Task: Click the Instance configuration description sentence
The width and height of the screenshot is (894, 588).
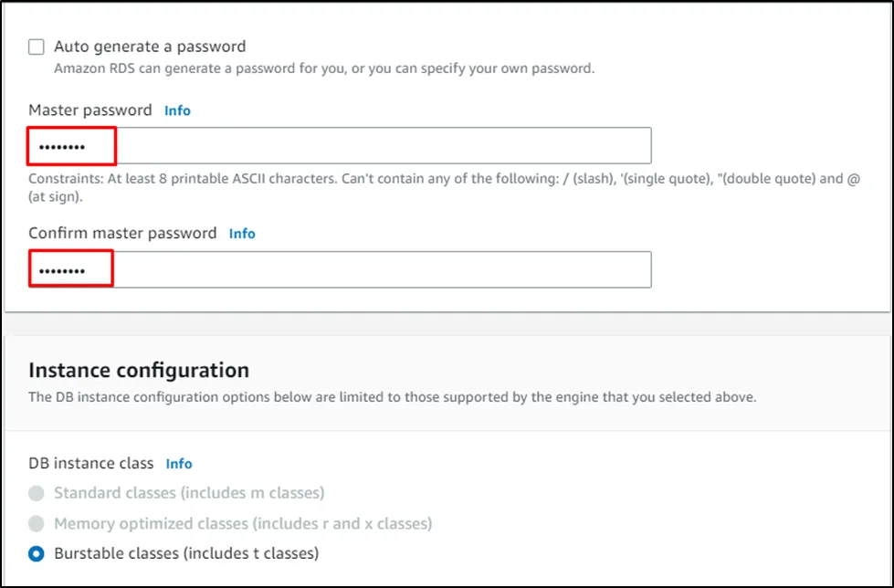Action: pos(393,397)
